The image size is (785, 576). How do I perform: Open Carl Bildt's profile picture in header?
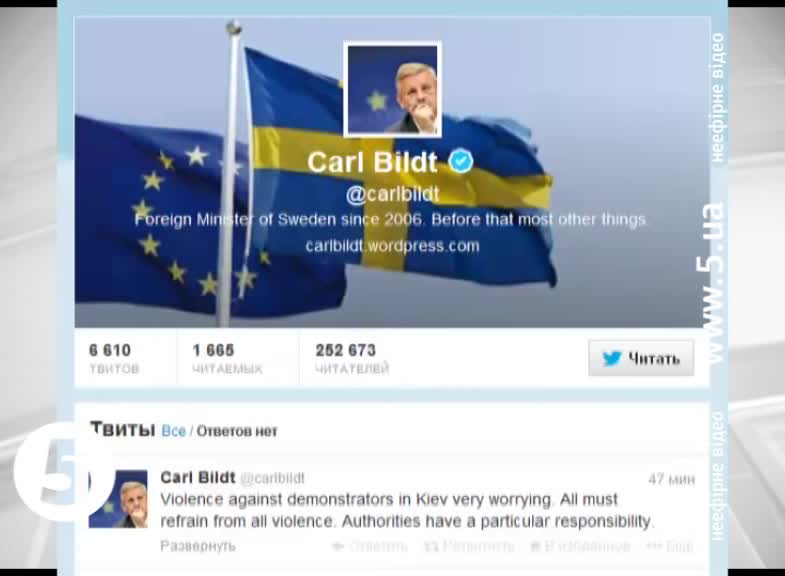(392, 89)
